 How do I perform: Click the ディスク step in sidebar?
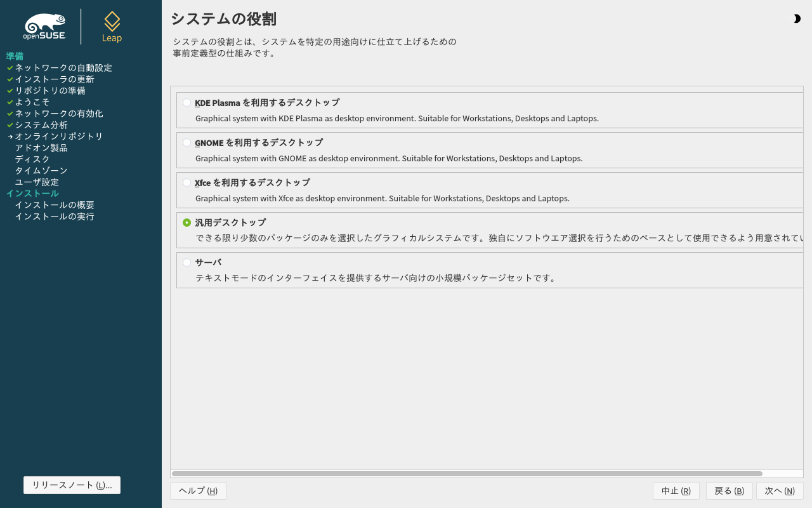[32, 159]
